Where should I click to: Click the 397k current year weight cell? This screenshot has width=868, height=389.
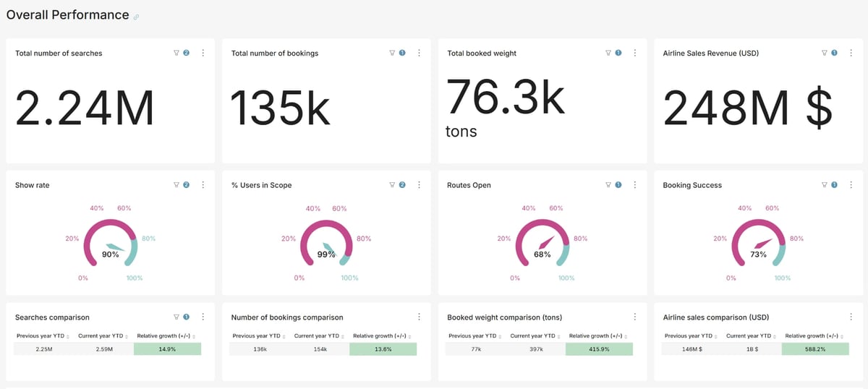[x=535, y=349]
